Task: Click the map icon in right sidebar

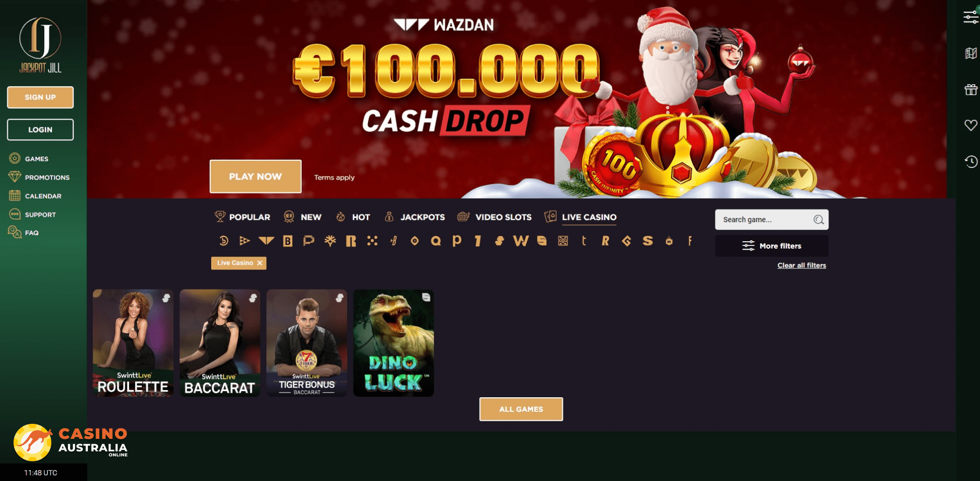Action: (971, 53)
